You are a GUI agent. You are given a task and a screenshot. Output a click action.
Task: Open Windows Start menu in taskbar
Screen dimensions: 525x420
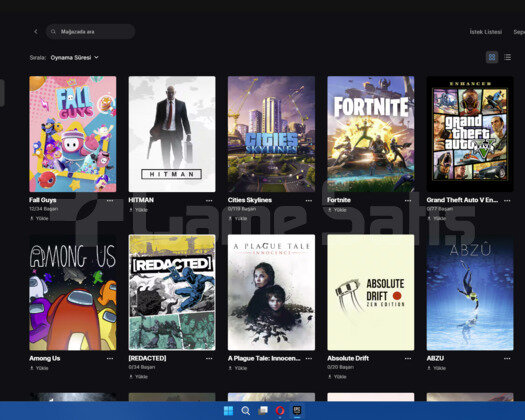[x=228, y=411]
